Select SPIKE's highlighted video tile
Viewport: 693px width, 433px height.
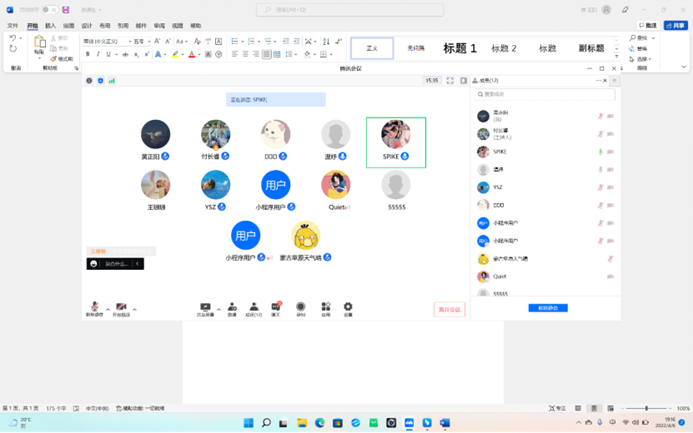point(396,142)
